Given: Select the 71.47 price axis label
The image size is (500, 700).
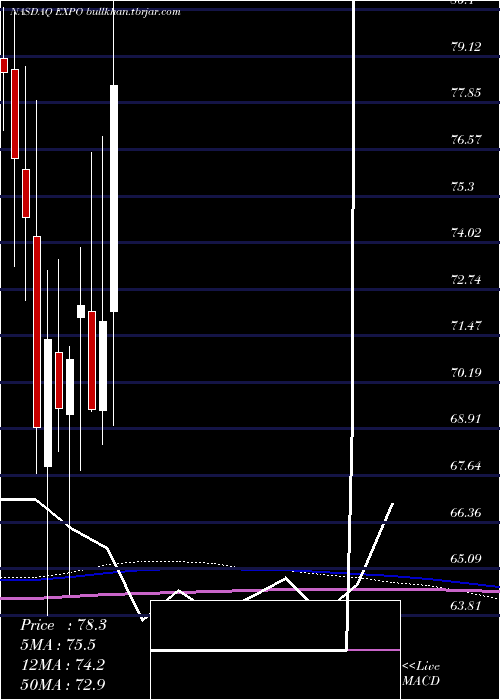Looking at the screenshot, I should [x=467, y=326].
